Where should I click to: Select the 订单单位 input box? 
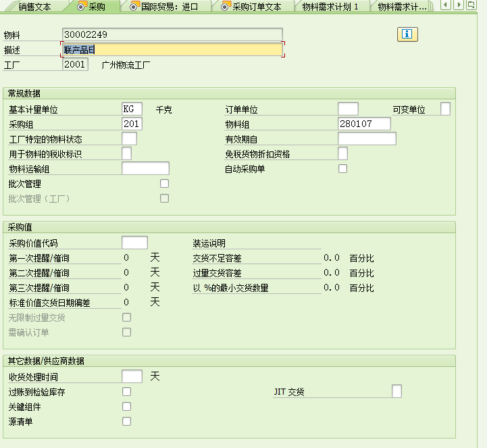(x=348, y=109)
